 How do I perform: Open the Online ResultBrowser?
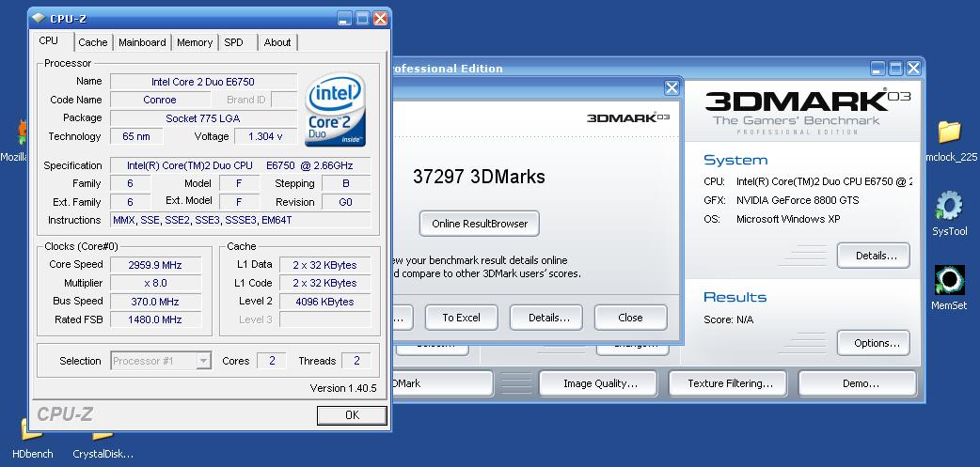pos(480,224)
